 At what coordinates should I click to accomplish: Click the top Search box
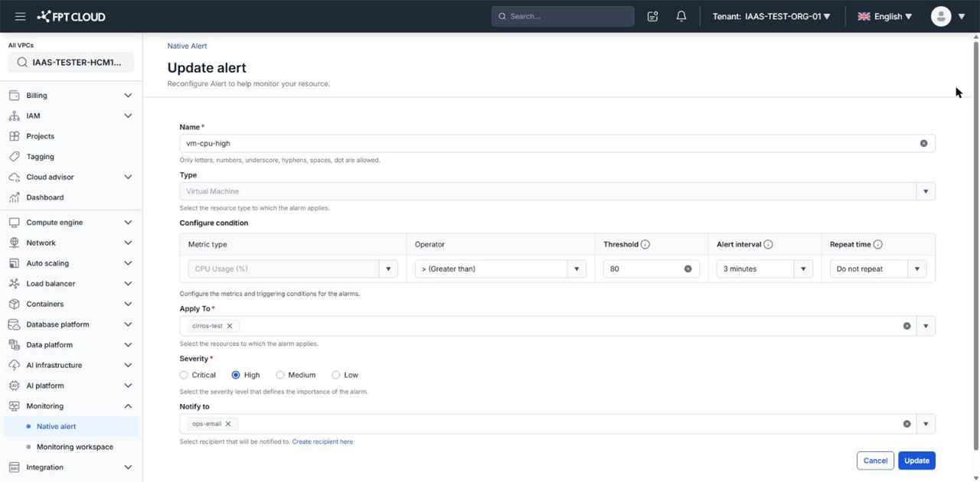point(563,16)
